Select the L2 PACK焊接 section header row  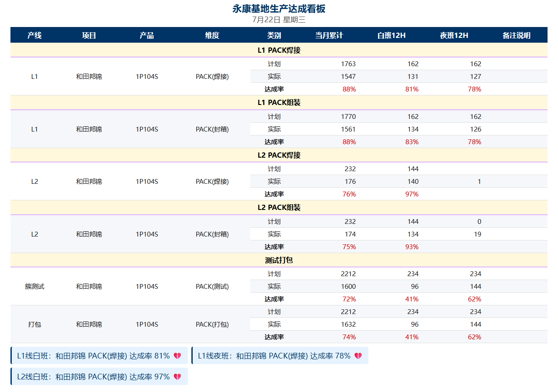click(279, 155)
